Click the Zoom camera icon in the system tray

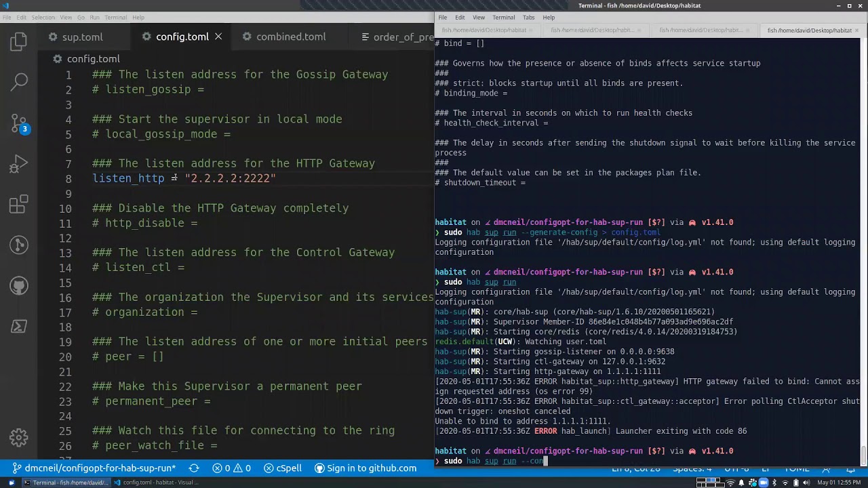[764, 483]
